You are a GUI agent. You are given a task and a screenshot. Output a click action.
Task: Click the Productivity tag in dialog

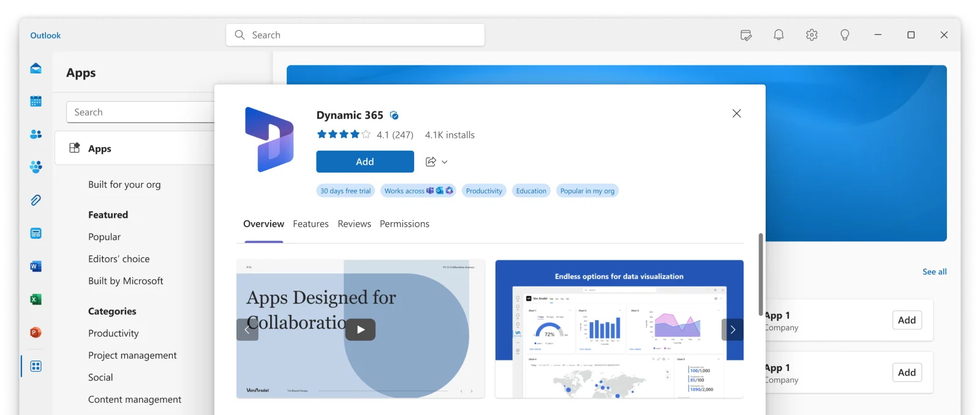tap(484, 191)
